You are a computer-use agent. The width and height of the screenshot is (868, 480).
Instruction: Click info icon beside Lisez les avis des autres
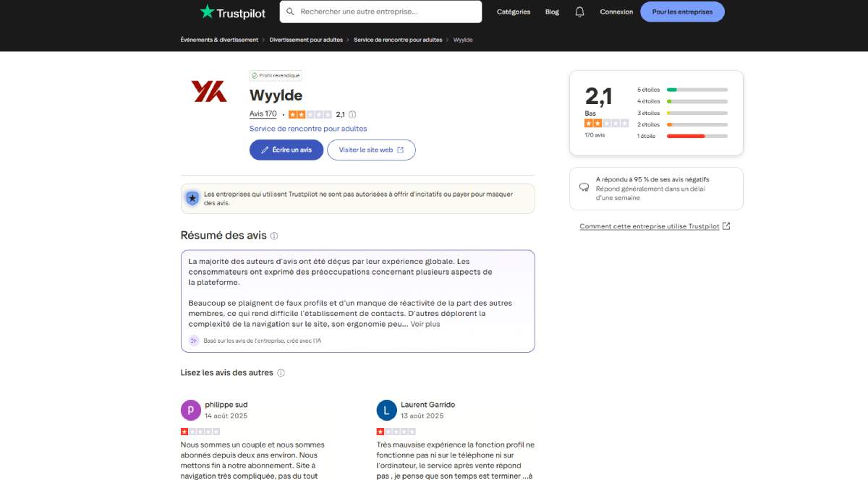281,373
